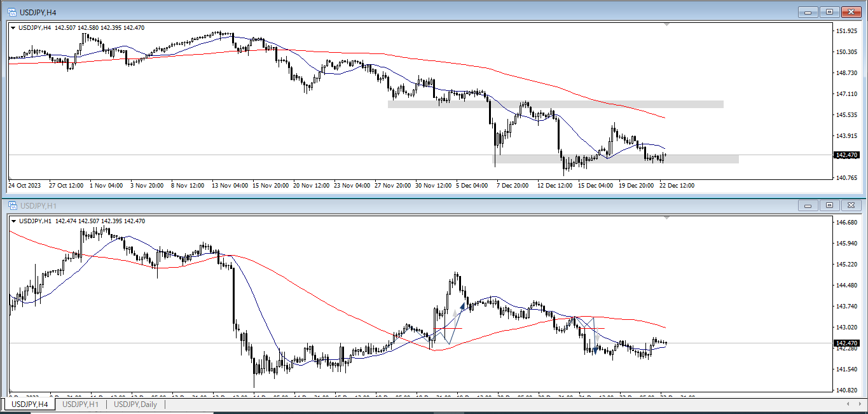
Task: Switch to the USDJPY,H4 chart tab
Action: [29, 404]
